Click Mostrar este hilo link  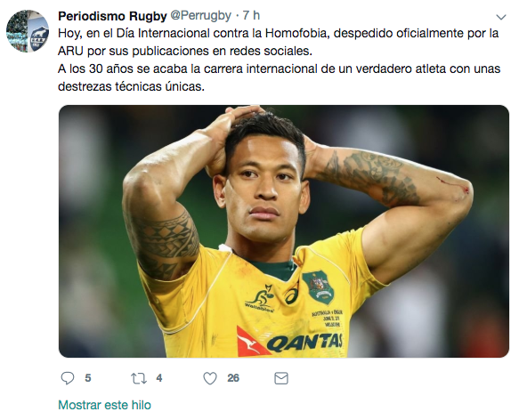click(104, 405)
